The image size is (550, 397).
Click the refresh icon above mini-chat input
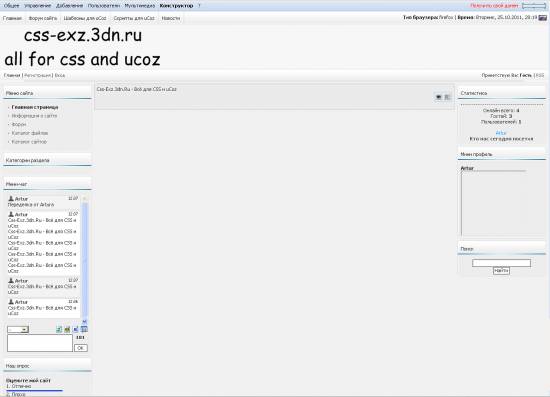coord(59,329)
